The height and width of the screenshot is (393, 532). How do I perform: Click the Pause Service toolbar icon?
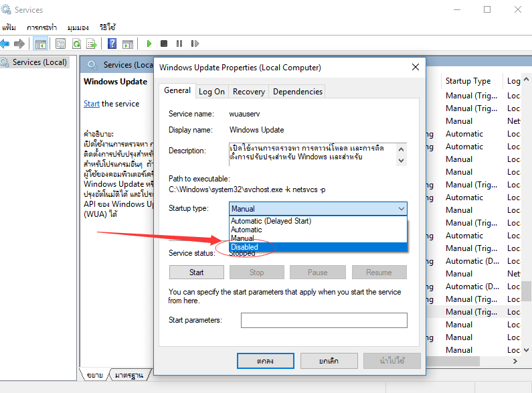[x=179, y=44]
